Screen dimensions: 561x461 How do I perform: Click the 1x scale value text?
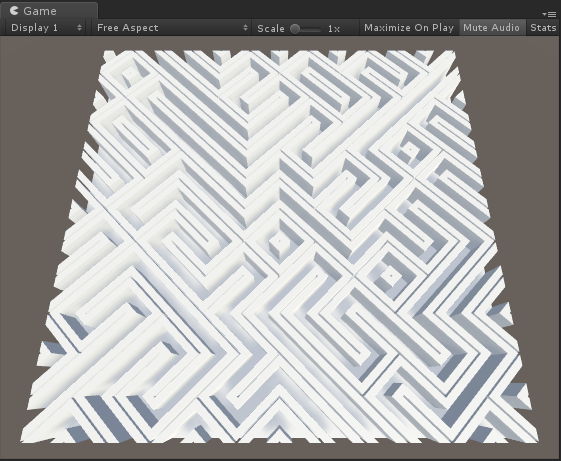coord(334,29)
